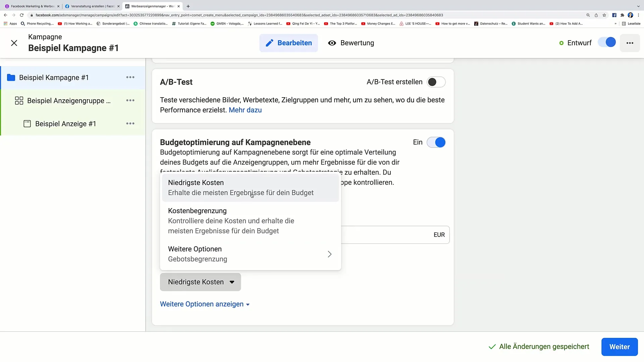Viewport: 644px width, 362px height.
Task: Open the Leseliste reading list
Action: (x=631, y=23)
